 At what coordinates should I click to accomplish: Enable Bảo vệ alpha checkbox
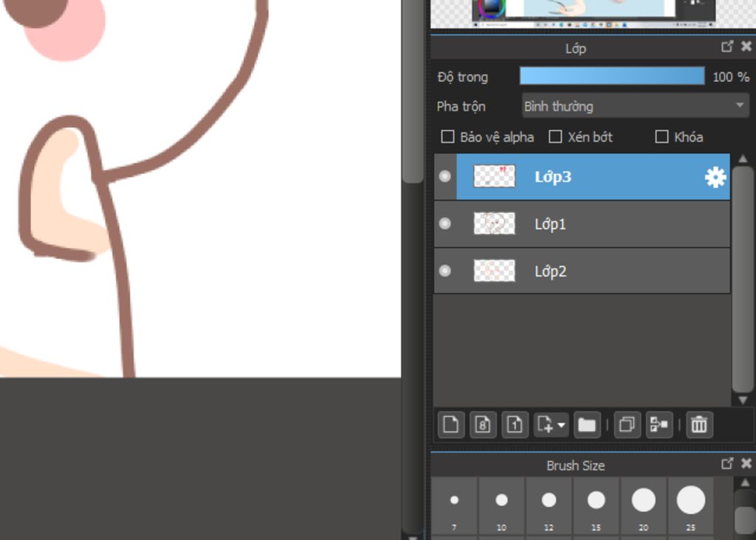click(x=447, y=136)
